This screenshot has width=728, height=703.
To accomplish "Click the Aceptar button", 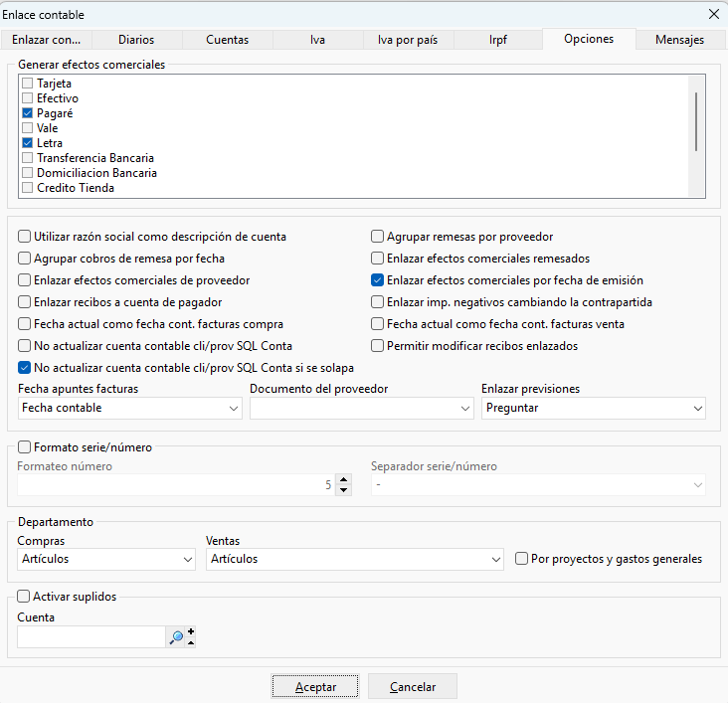I will pyautogui.click(x=315, y=686).
